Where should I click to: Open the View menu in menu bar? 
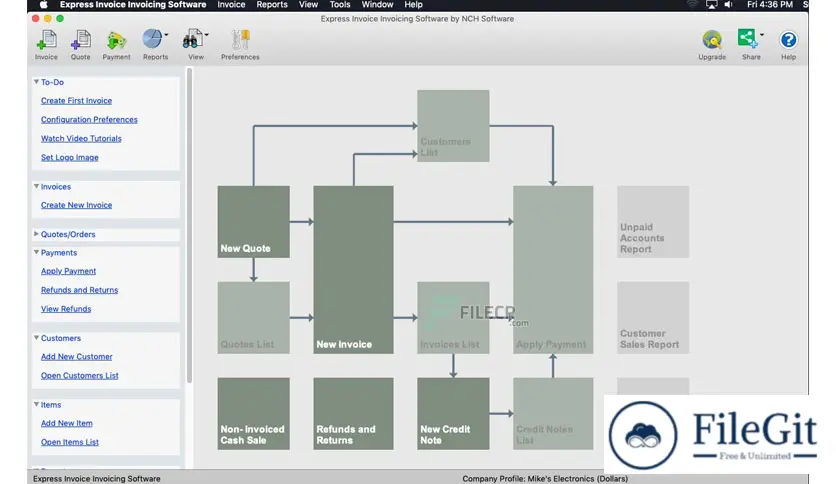point(308,5)
